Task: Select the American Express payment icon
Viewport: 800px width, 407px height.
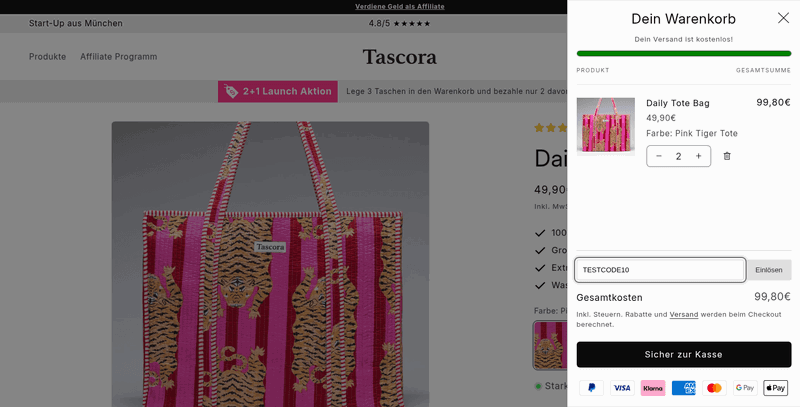Action: pos(684,388)
